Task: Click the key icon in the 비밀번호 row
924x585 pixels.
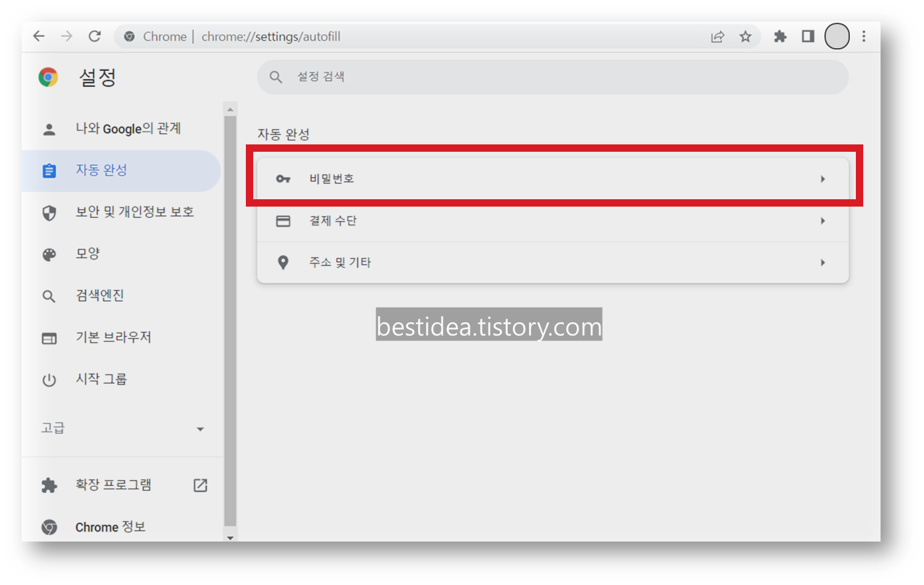Action: pos(283,179)
